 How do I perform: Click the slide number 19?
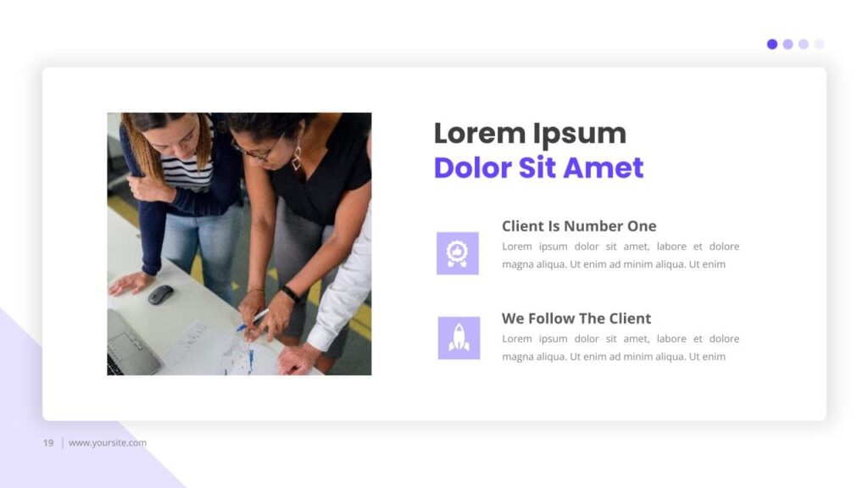(x=48, y=442)
